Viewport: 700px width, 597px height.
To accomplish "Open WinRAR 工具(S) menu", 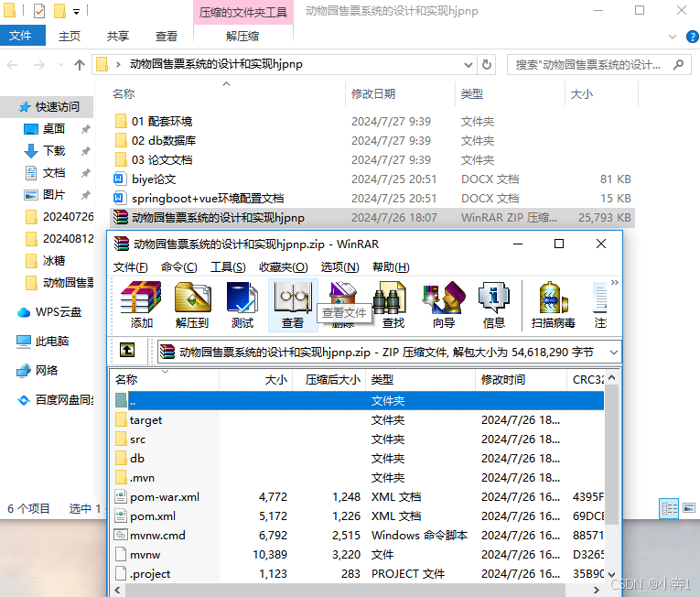I will (x=228, y=267).
